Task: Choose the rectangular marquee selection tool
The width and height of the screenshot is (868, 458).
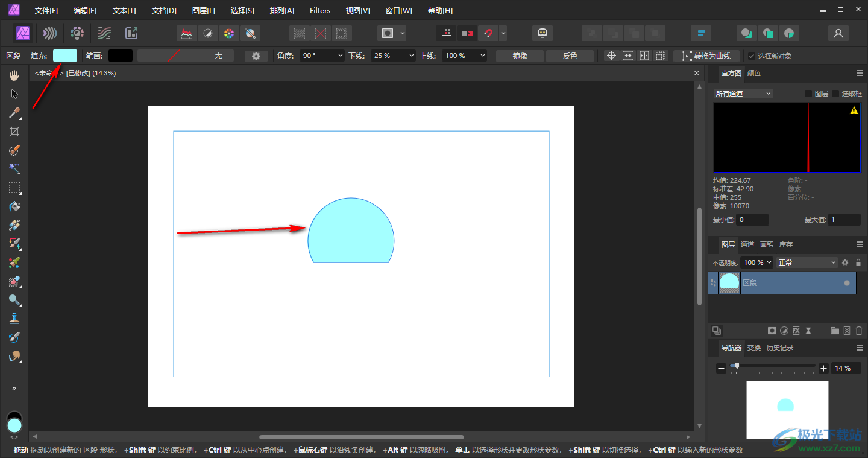Action: click(x=14, y=188)
